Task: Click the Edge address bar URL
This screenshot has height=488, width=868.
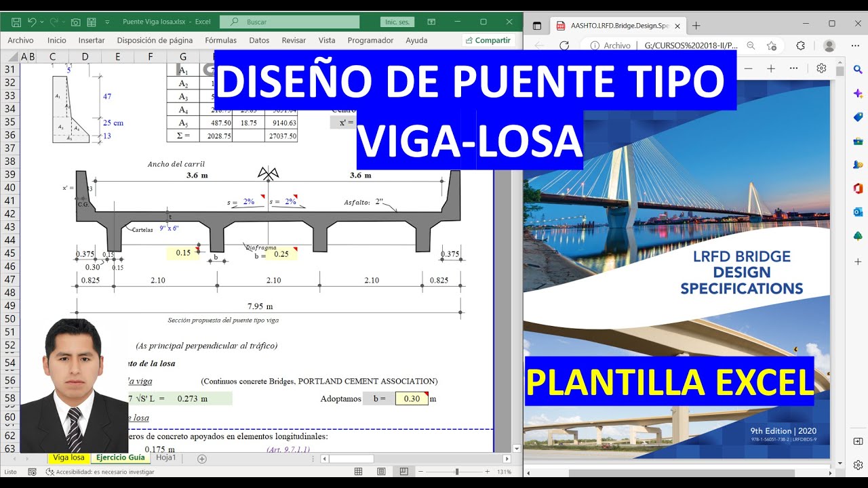Action: coord(691,45)
